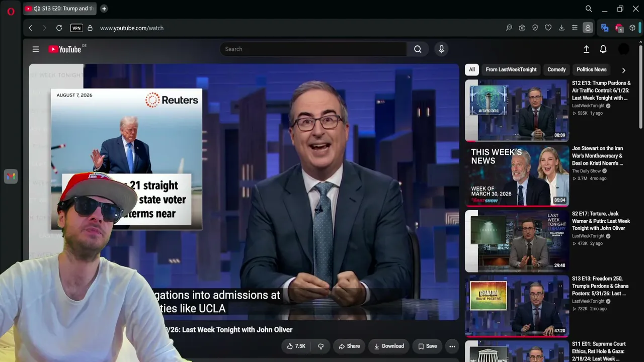Open Opera easy setup sliders

[x=574, y=28]
